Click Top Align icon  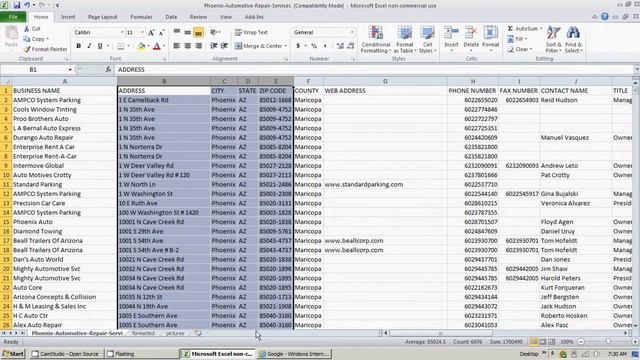[177, 32]
